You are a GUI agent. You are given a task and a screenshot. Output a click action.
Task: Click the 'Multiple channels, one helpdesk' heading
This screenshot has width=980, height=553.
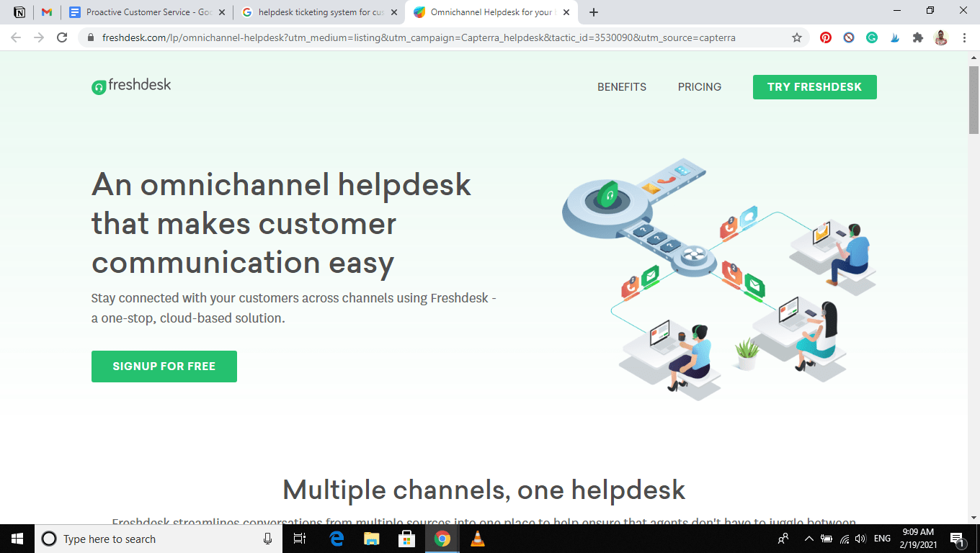(484, 490)
